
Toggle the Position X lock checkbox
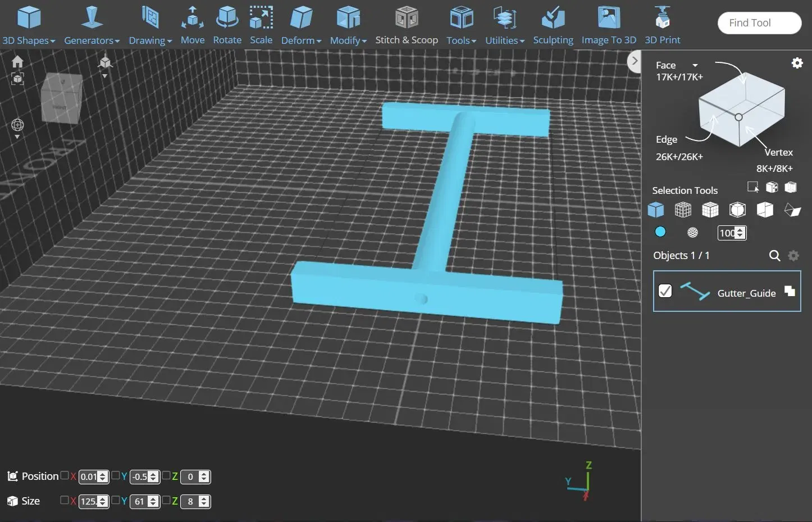65,476
